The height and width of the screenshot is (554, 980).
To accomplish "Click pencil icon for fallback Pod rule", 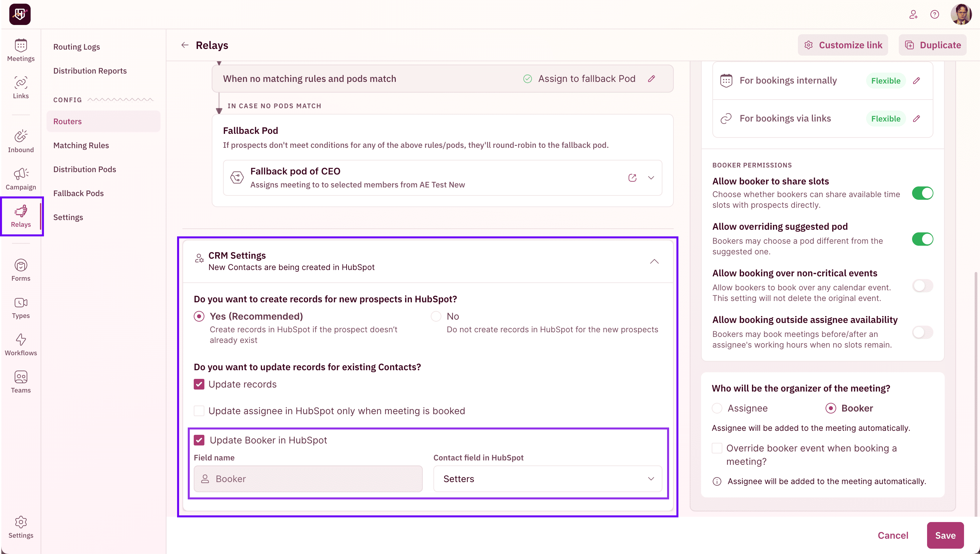I will 651,79.
